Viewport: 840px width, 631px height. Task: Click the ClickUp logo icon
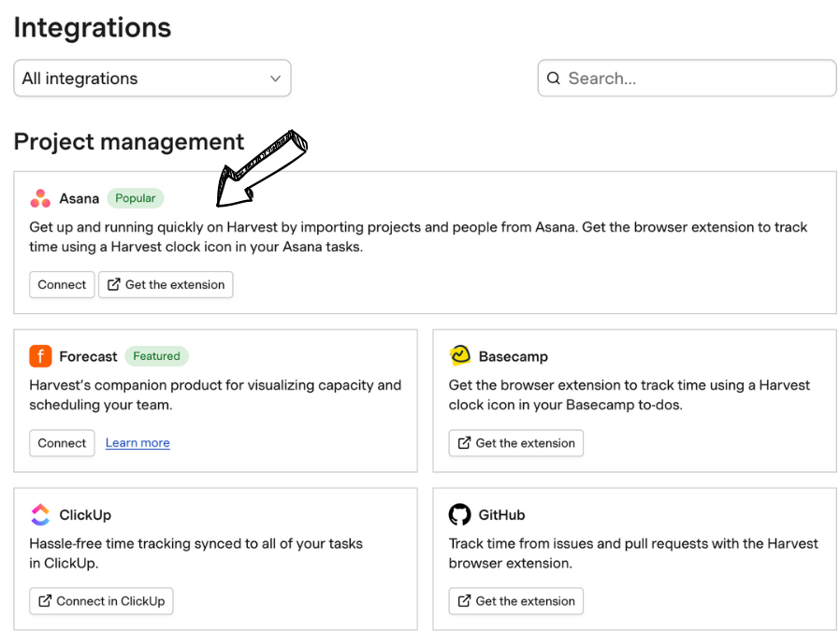(x=40, y=515)
